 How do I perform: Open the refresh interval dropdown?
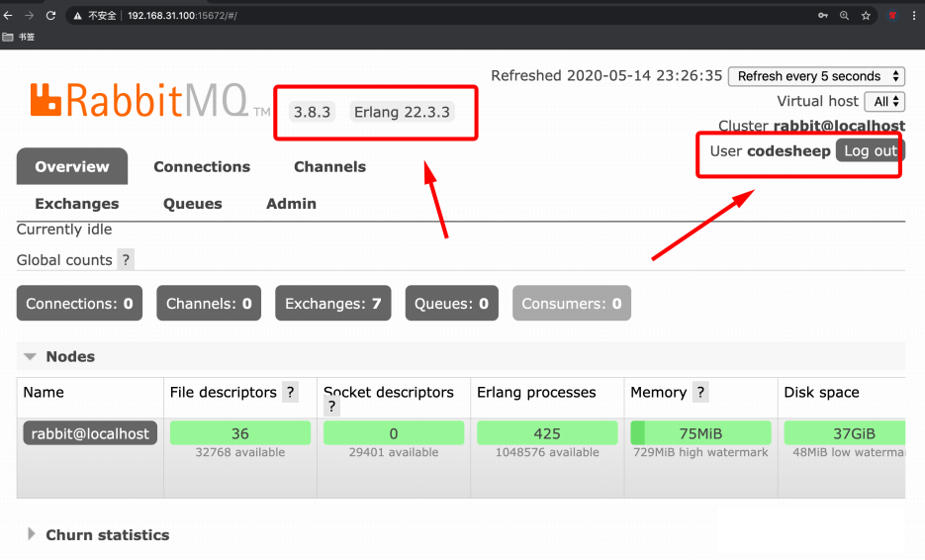pyautogui.click(x=816, y=76)
